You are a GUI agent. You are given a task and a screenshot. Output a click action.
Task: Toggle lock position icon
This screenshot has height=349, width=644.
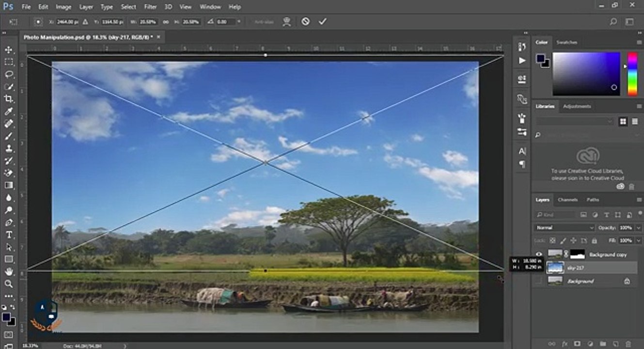(573, 240)
